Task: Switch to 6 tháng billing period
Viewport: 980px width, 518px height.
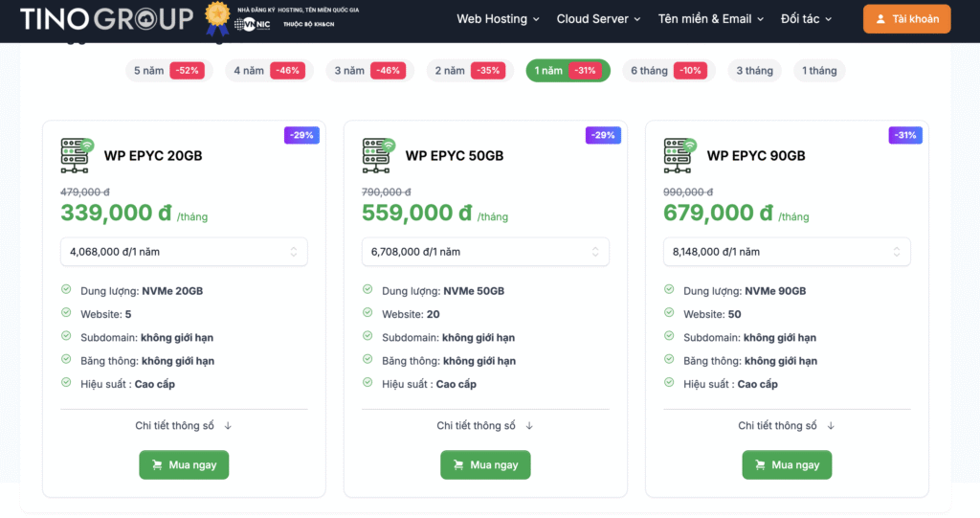Action: tap(667, 71)
